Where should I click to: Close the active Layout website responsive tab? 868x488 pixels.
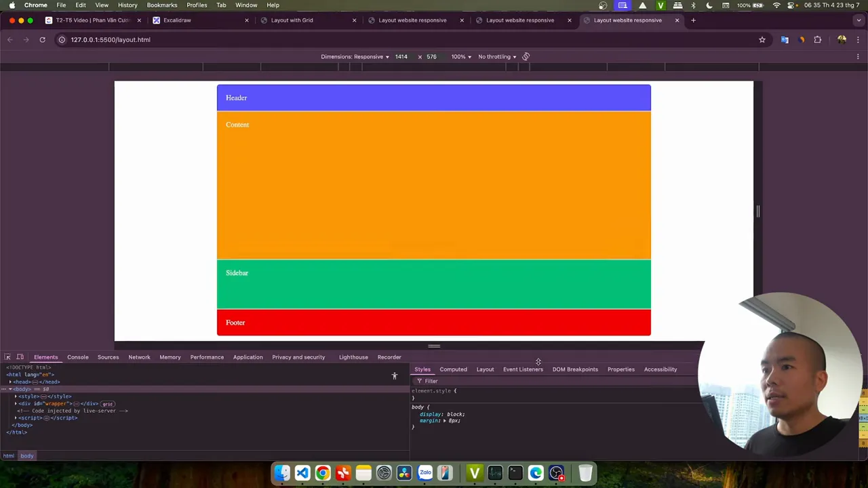[677, 20]
